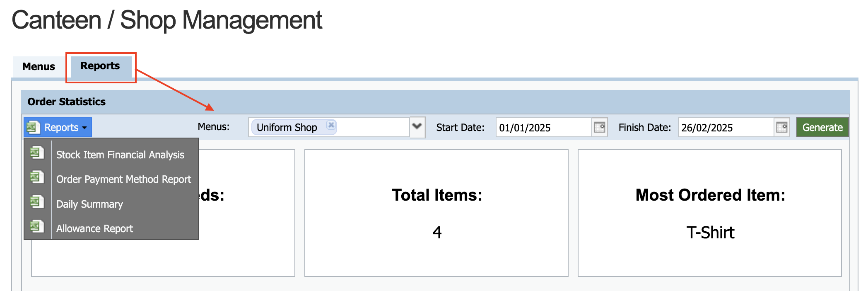Expand the Menus combo box arrow
868x291 pixels.
pos(417,126)
